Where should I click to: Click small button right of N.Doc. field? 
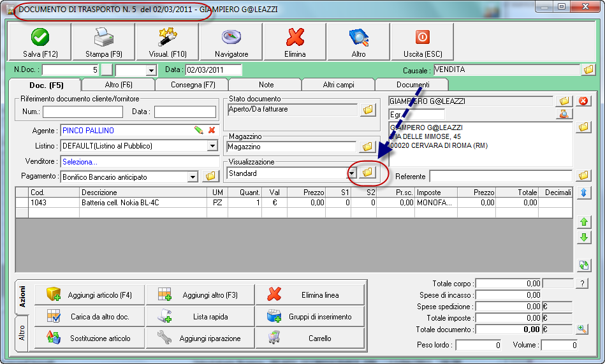tap(107, 70)
